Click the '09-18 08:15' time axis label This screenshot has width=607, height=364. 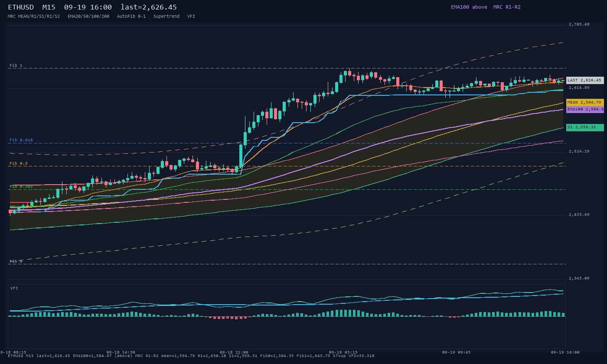(13, 352)
